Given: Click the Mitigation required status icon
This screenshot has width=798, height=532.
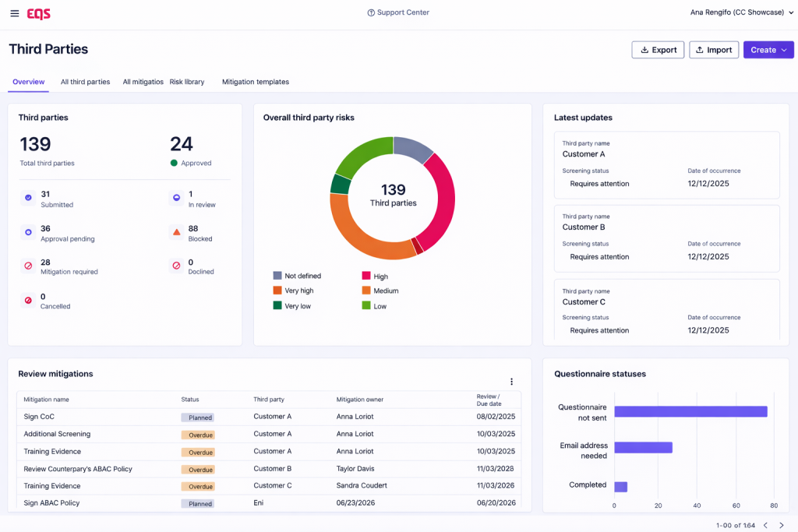Looking at the screenshot, I should [28, 266].
